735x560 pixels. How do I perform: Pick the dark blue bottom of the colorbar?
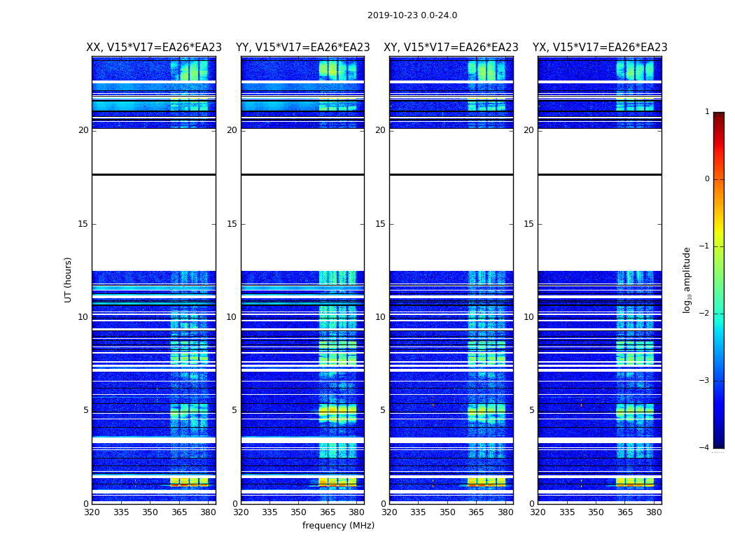coord(718,441)
